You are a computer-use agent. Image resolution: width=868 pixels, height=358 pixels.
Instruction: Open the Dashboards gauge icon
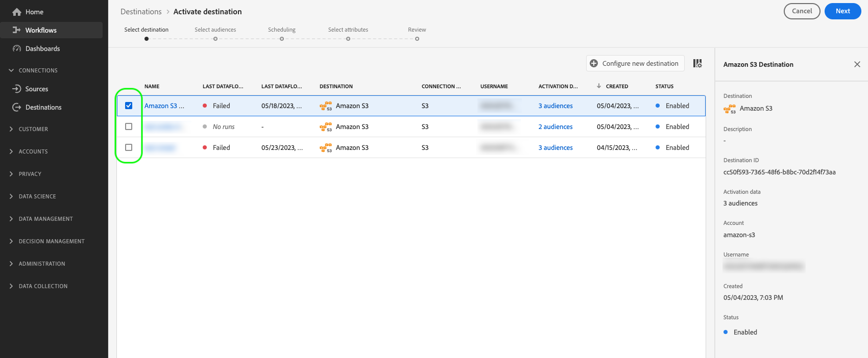(16, 48)
